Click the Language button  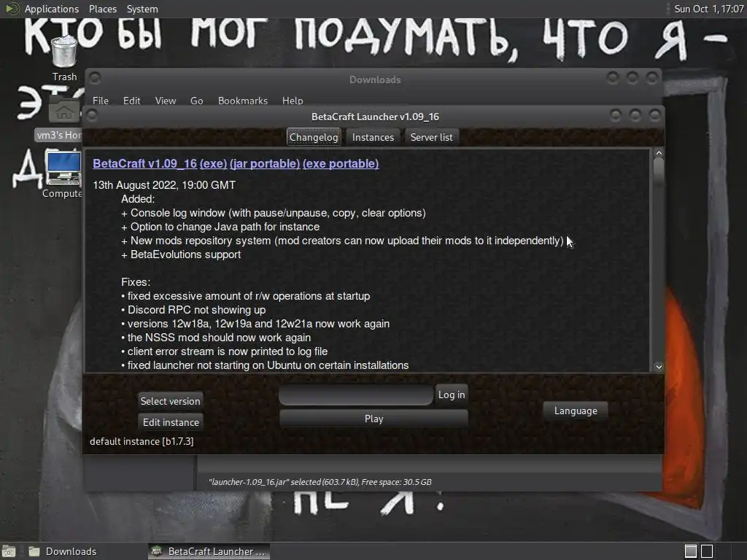click(x=576, y=411)
